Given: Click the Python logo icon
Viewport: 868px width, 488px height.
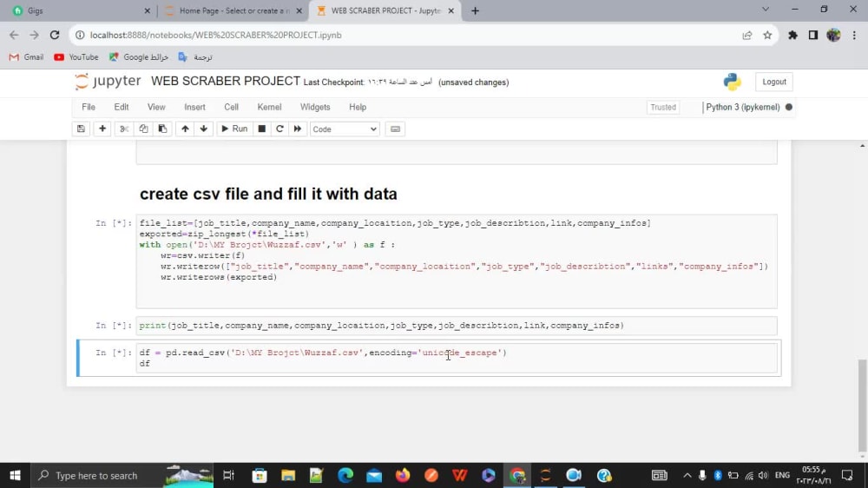Looking at the screenshot, I should pyautogui.click(x=733, y=82).
